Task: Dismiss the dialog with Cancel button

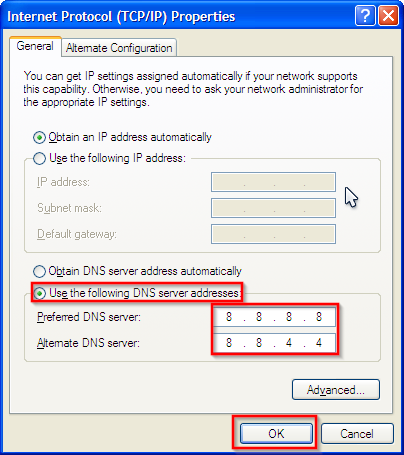Action: [357, 433]
